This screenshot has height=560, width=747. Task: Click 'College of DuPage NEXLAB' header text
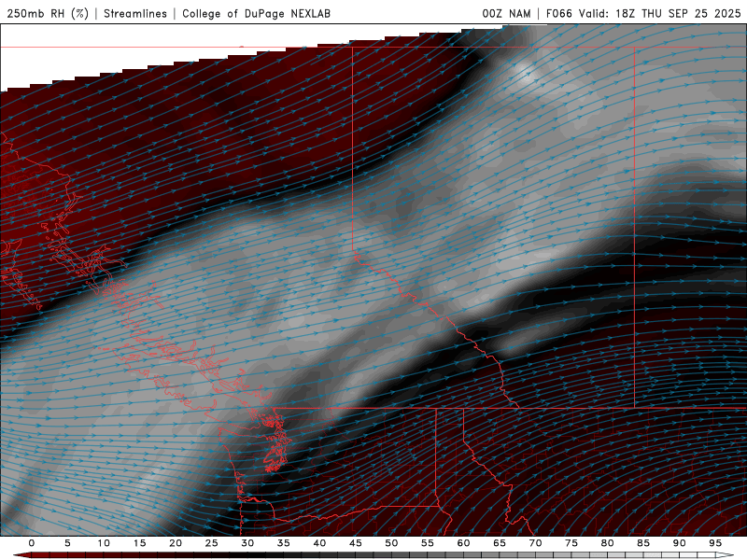[256, 13]
